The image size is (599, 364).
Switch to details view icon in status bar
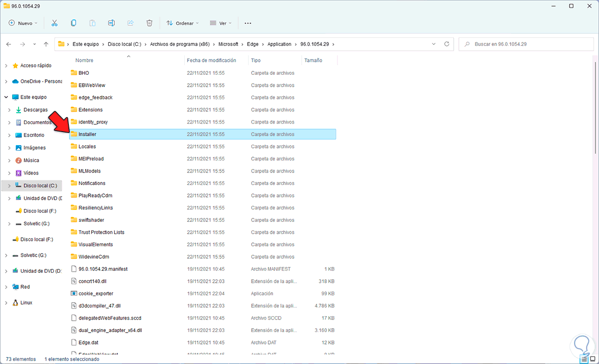584,359
